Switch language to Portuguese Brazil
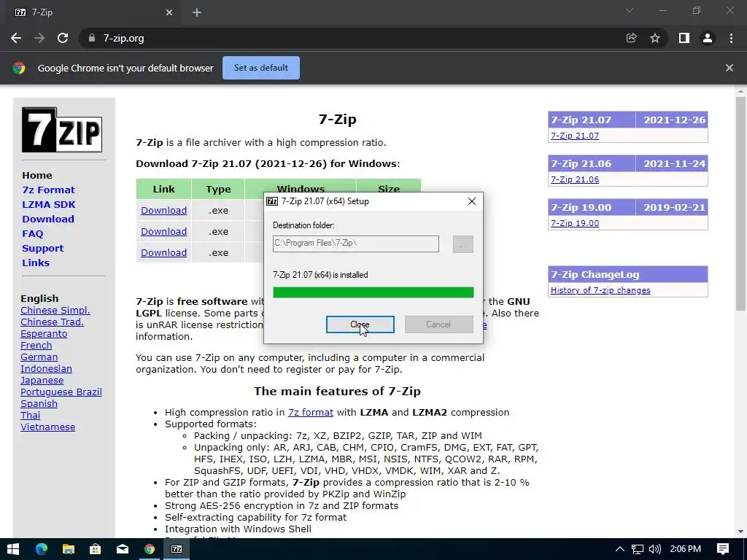 pos(61,392)
